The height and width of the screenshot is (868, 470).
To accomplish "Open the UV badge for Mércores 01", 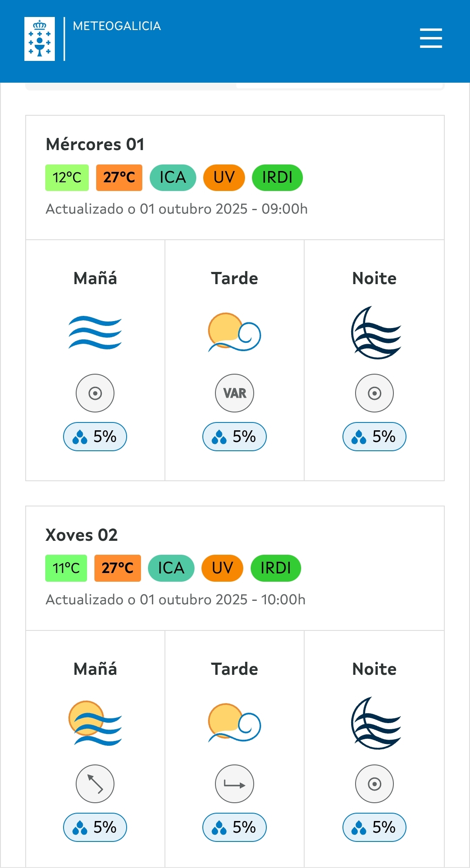I will pos(224,178).
